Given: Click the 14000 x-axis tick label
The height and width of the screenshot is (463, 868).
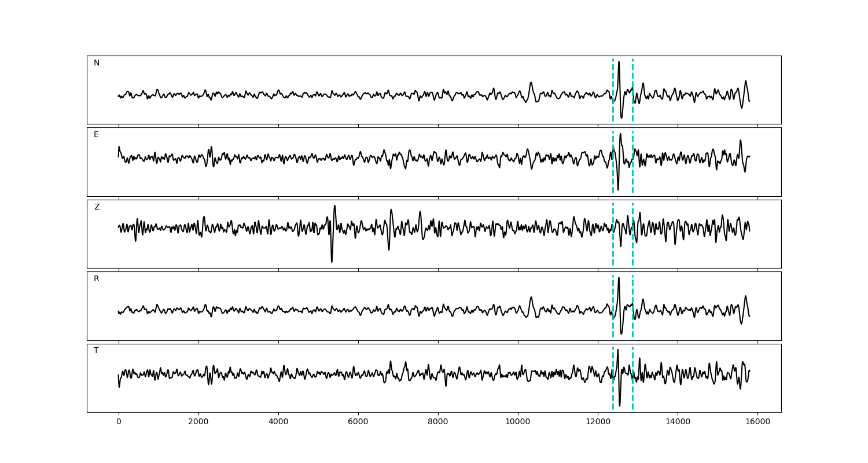Looking at the screenshot, I should [678, 422].
